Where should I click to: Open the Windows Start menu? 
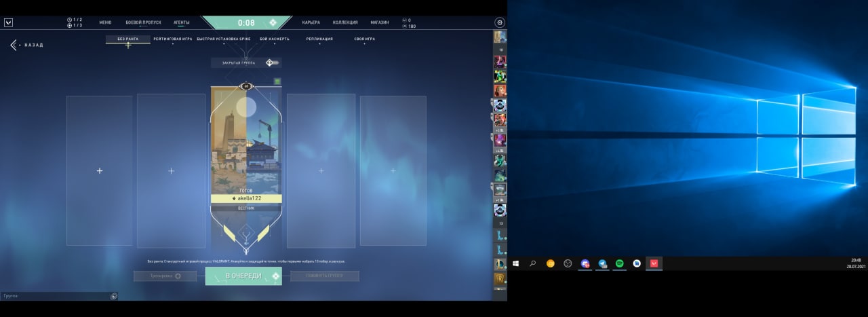[x=516, y=263]
